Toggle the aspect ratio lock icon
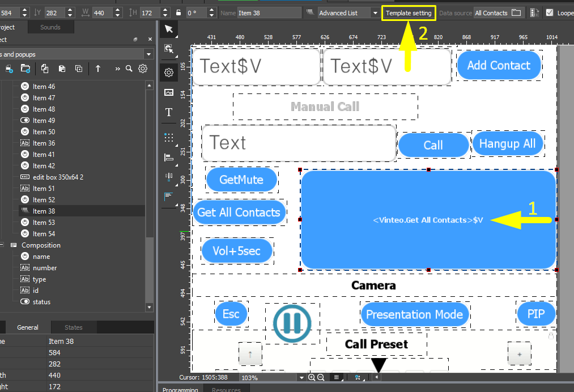This screenshot has height=392, width=574. tap(178, 12)
